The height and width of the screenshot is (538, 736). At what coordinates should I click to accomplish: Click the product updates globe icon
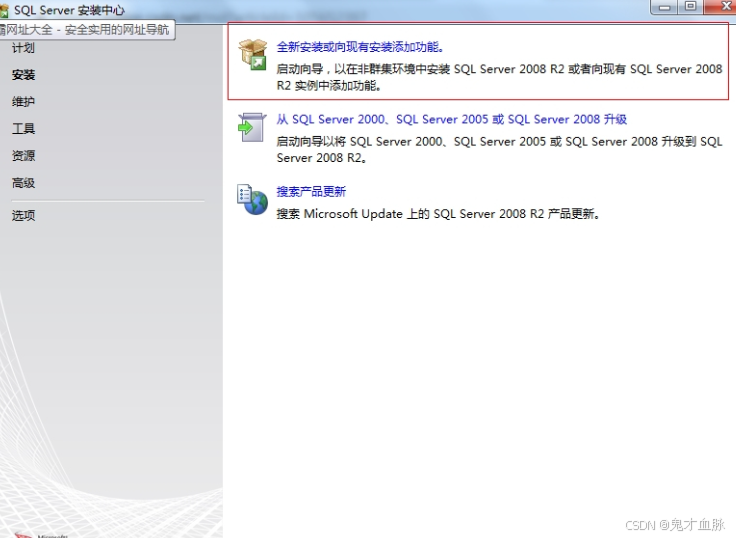tap(253, 200)
